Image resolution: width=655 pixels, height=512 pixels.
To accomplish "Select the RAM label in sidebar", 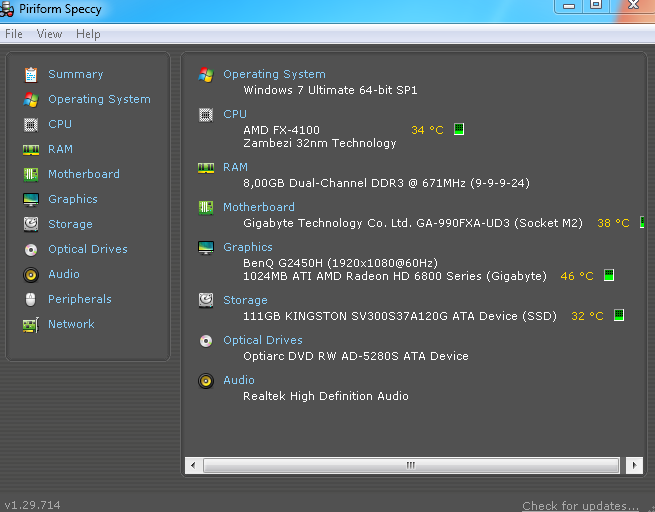I will coord(61,150).
